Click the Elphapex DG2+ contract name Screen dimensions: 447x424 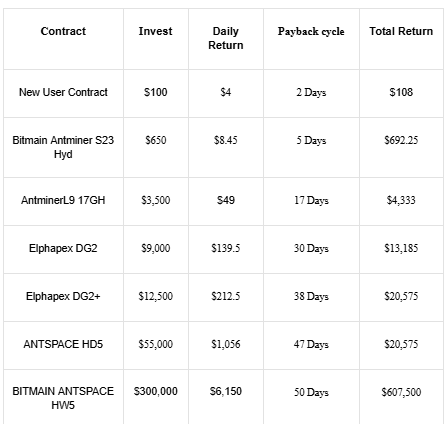pos(63,296)
